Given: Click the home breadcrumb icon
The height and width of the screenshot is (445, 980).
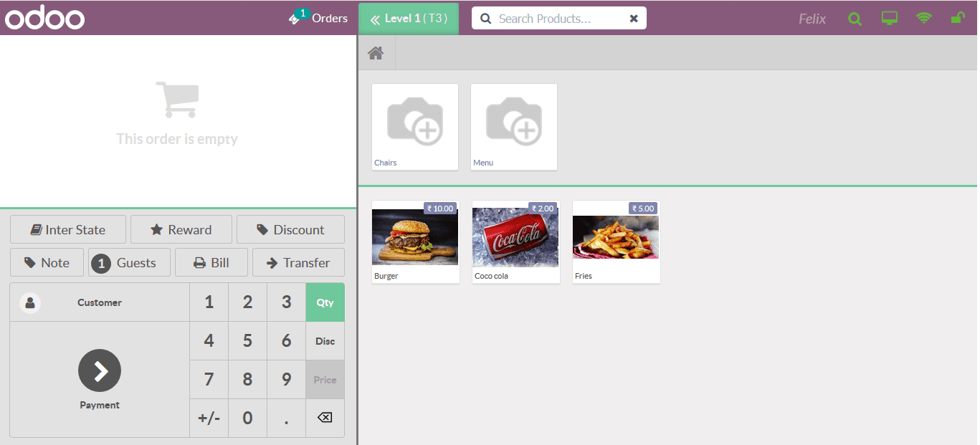Looking at the screenshot, I should tap(376, 52).
